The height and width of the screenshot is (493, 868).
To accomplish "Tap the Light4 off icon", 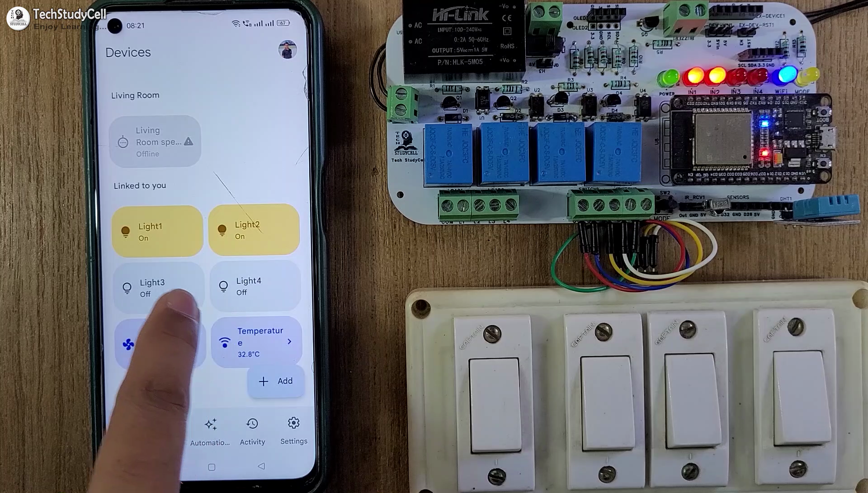I will pyautogui.click(x=224, y=286).
